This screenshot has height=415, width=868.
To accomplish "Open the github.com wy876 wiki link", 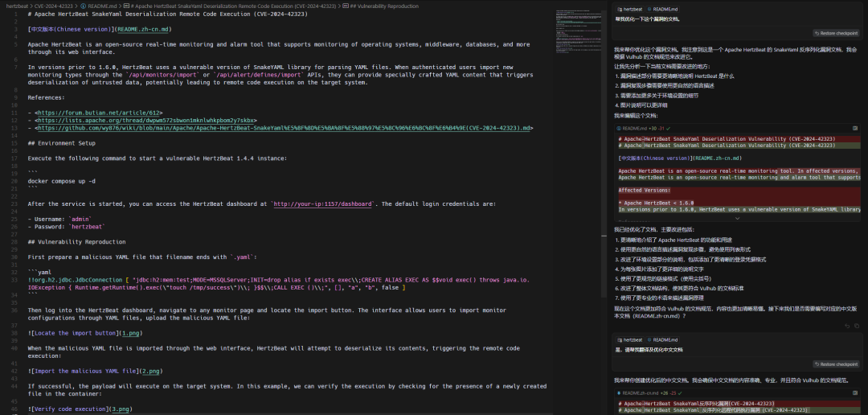I will [x=284, y=128].
